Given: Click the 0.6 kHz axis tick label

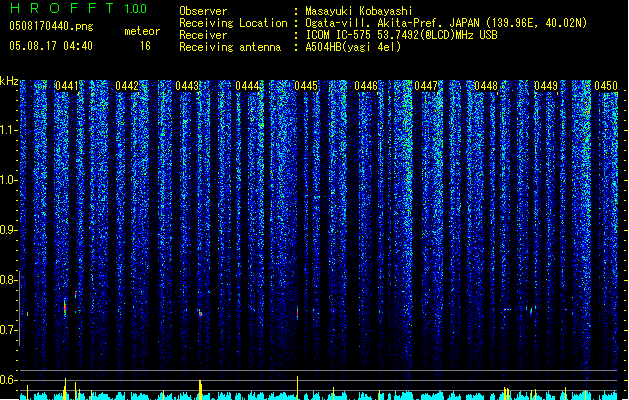Looking at the screenshot, I should coord(8,380).
